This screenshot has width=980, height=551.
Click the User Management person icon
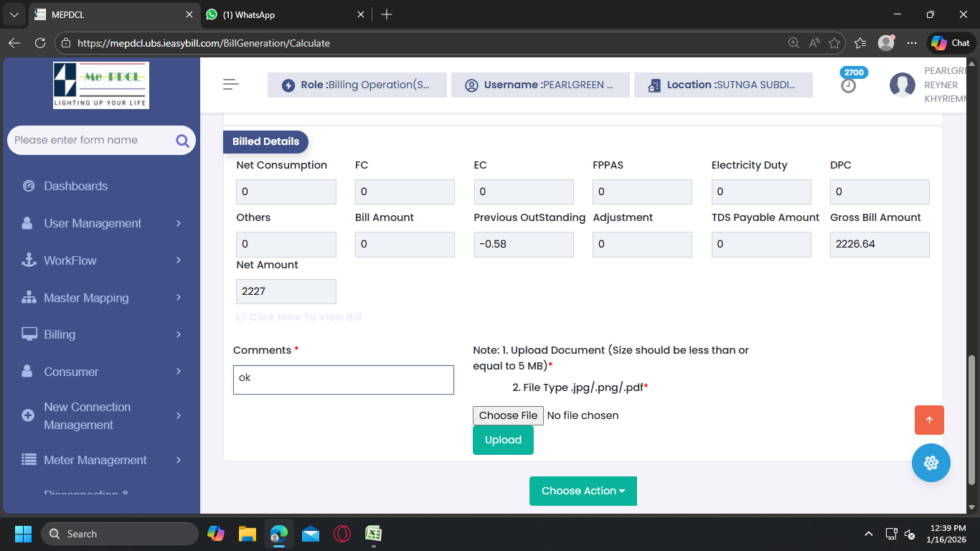tap(28, 223)
